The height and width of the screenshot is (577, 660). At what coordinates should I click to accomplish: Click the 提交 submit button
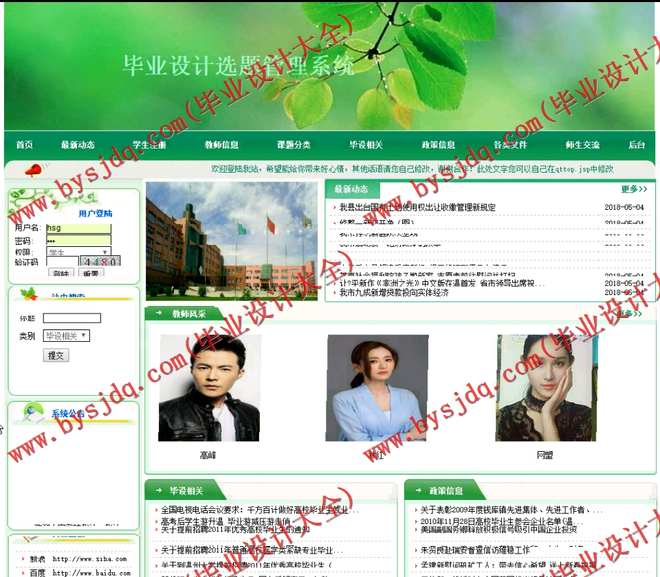(56, 355)
